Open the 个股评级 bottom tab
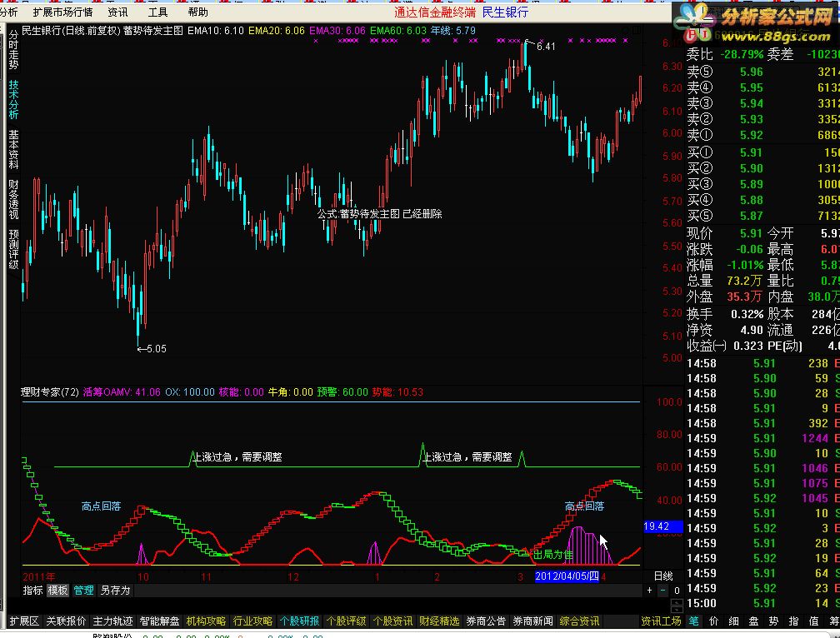The height and width of the screenshot is (638, 840). pos(346,621)
